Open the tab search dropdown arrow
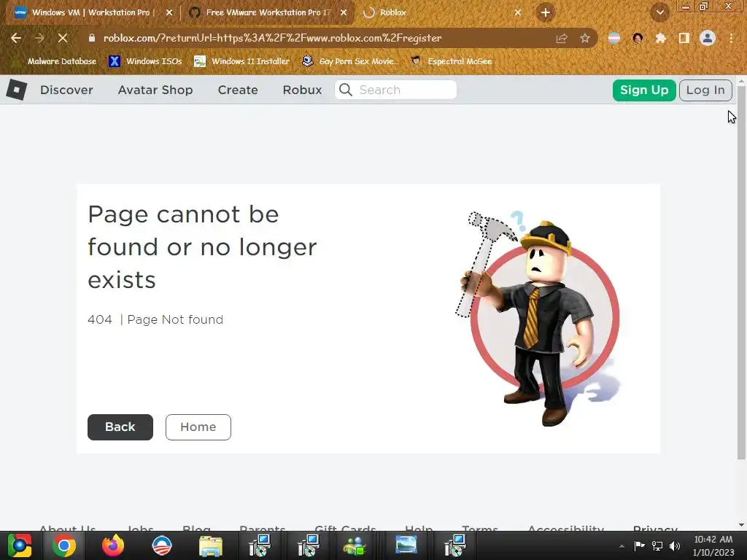This screenshot has height=560, width=747. (x=660, y=12)
